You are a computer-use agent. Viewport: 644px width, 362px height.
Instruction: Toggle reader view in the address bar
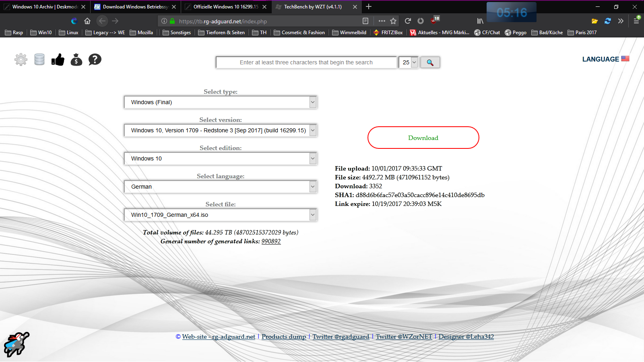(x=365, y=21)
